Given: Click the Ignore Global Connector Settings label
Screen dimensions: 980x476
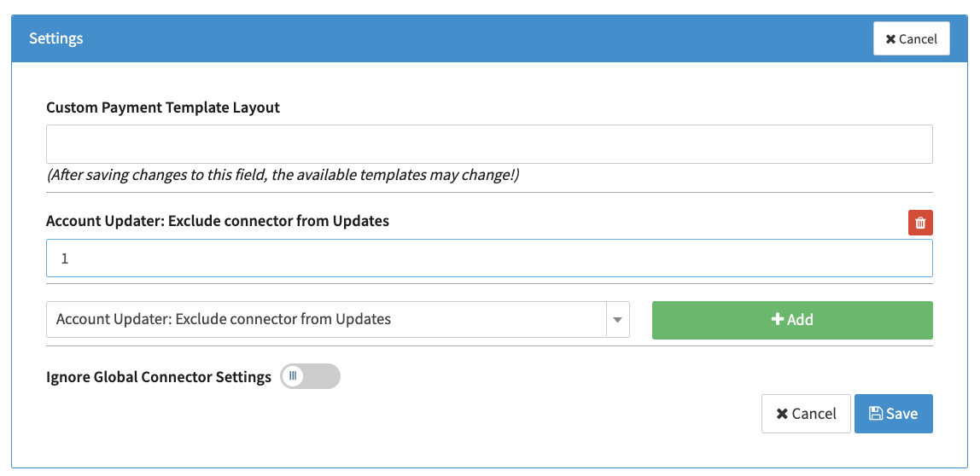Looking at the screenshot, I should point(159,376).
